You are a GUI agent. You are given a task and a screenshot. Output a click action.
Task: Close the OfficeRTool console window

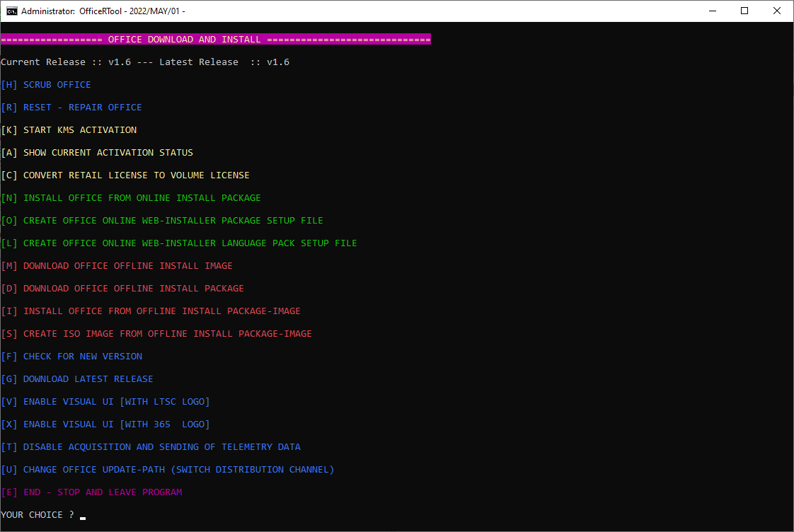777,11
